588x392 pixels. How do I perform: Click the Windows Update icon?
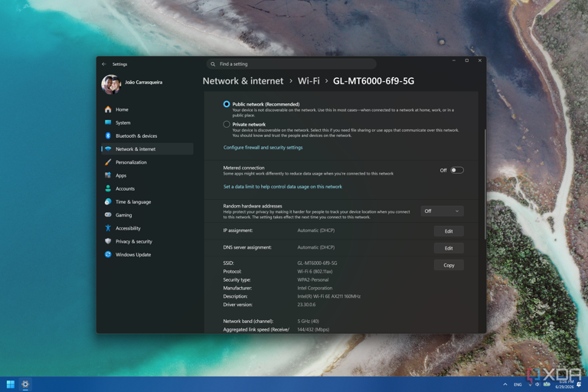(108, 254)
